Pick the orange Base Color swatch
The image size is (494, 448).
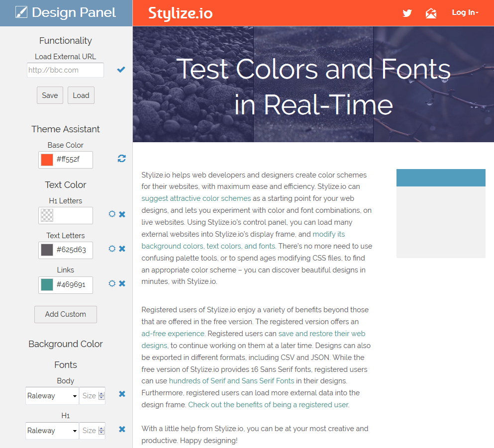coord(47,160)
